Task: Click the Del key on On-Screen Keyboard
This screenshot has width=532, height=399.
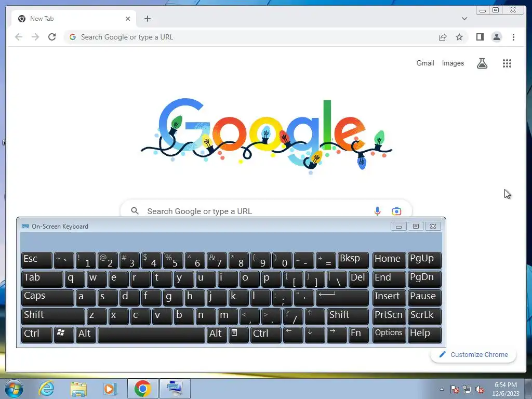Action: pyautogui.click(x=358, y=279)
